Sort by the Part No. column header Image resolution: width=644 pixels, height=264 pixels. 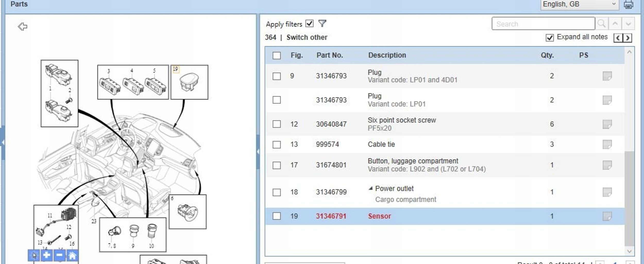tap(330, 55)
